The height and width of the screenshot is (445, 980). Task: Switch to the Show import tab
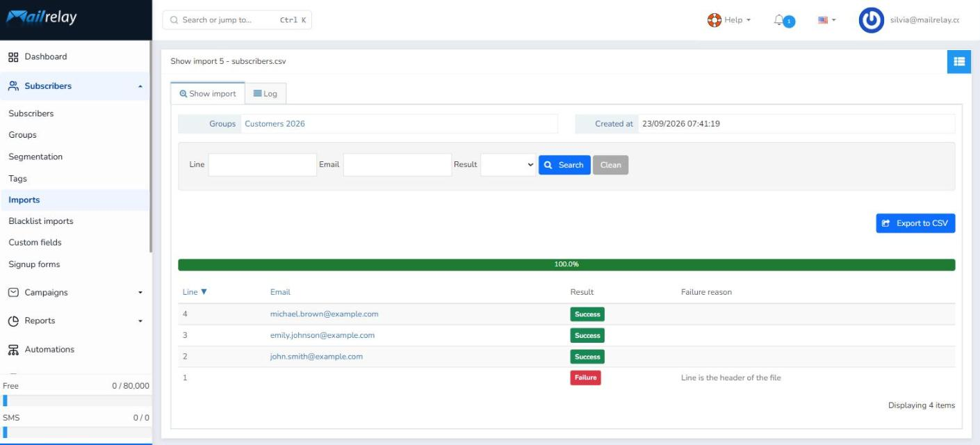208,94
